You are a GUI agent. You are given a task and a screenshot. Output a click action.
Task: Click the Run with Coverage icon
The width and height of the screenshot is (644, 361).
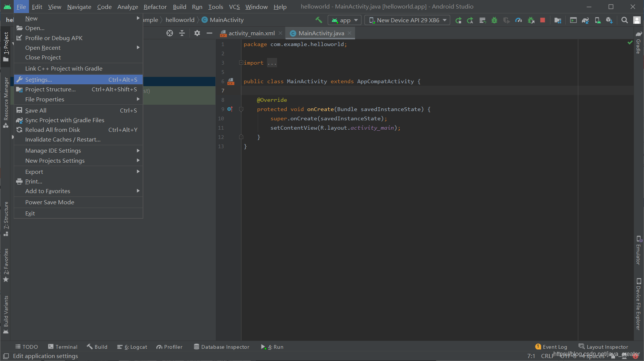point(506,20)
